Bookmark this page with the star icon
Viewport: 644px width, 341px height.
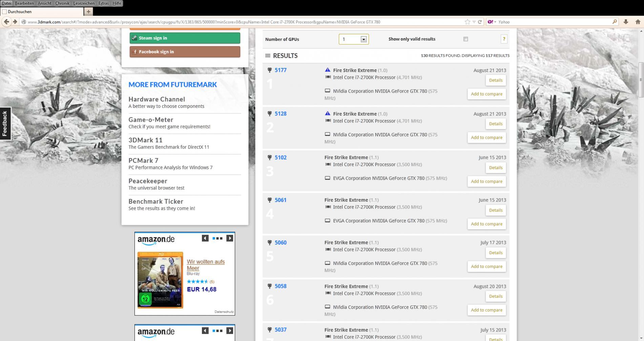[468, 22]
